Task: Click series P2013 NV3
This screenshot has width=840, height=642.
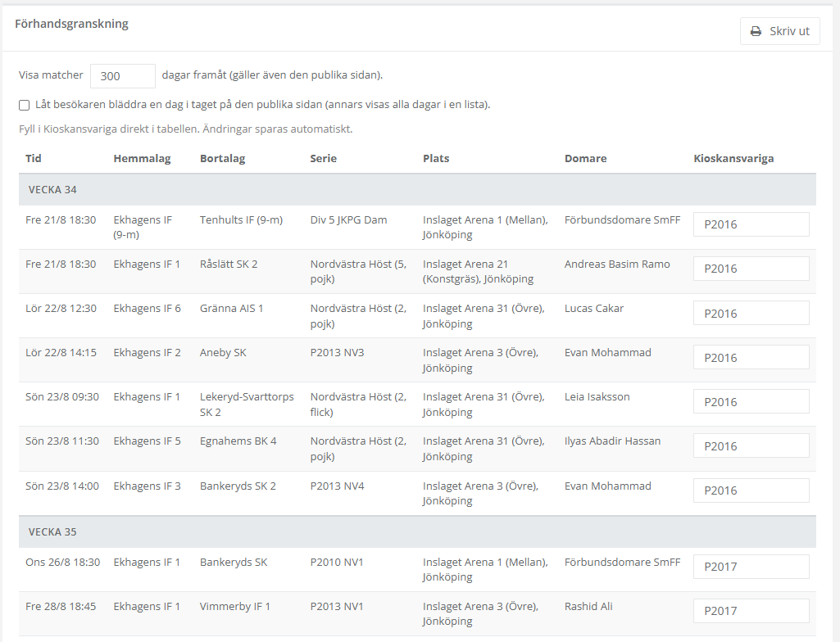Action: point(337,353)
